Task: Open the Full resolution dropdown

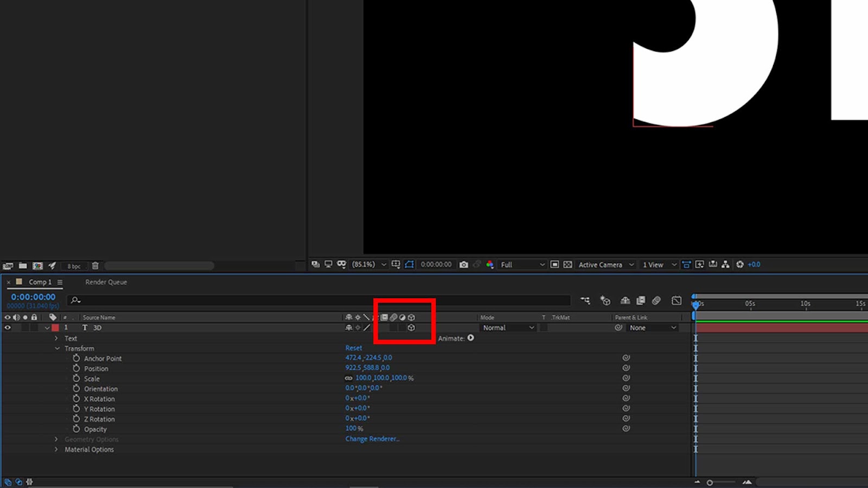Action: [522, 265]
